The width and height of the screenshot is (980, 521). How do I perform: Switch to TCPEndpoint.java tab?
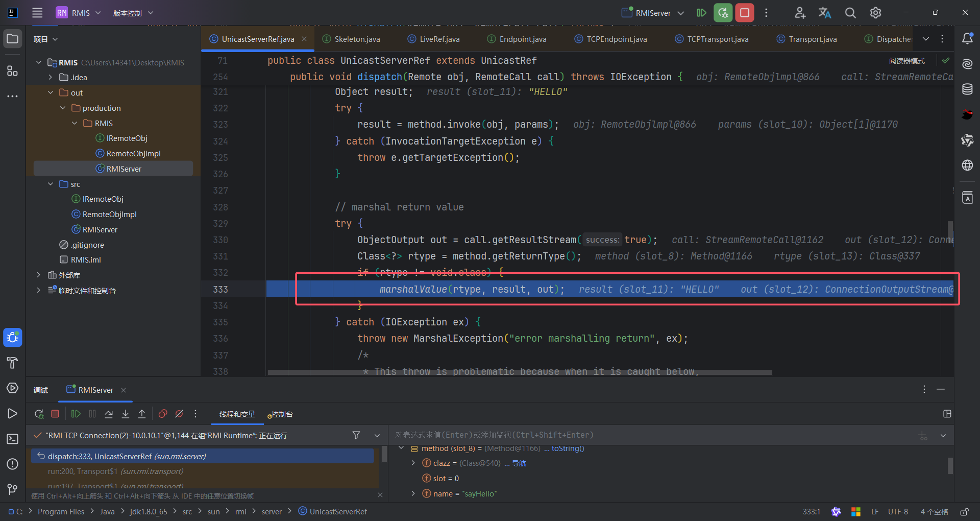[x=611, y=39]
